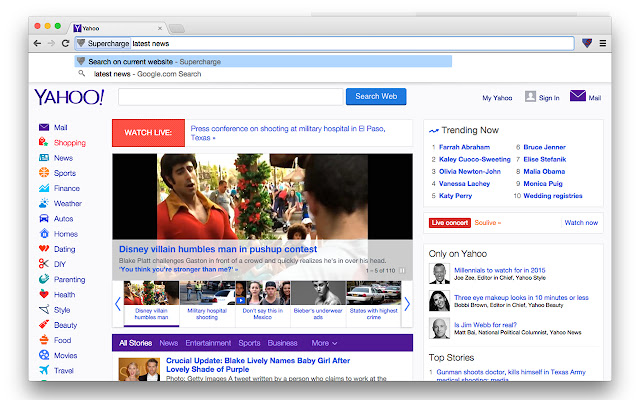Switch to Business stories tab
The height and width of the screenshot is (400, 640).
tap(282, 343)
